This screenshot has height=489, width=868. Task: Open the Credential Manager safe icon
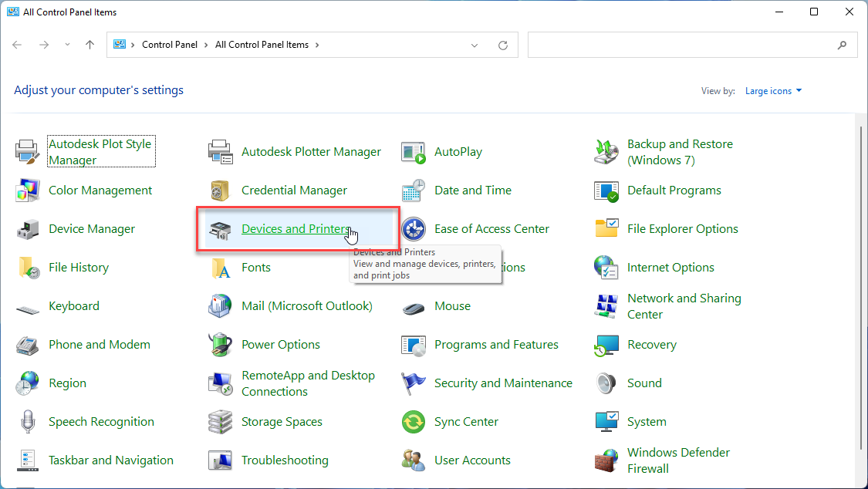tap(220, 191)
